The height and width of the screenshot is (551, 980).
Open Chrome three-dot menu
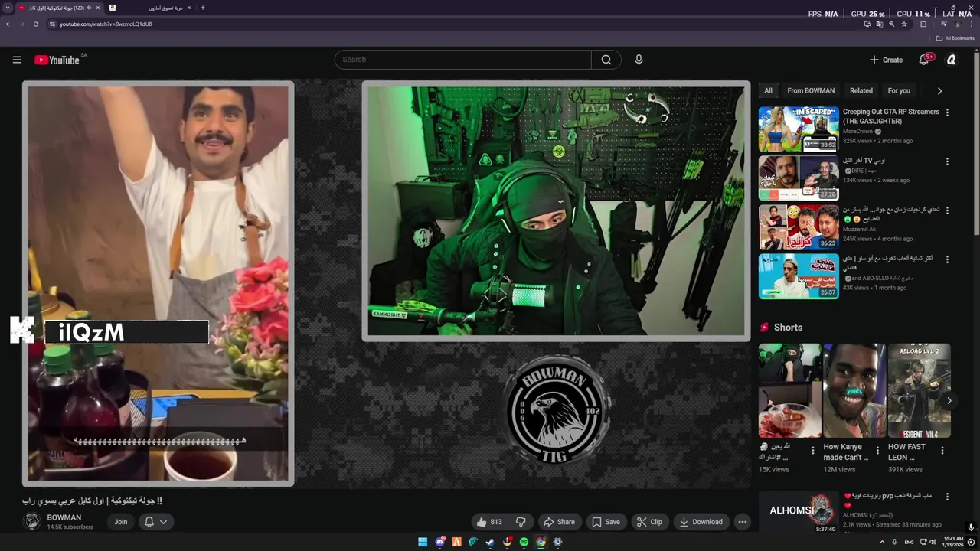971,24
